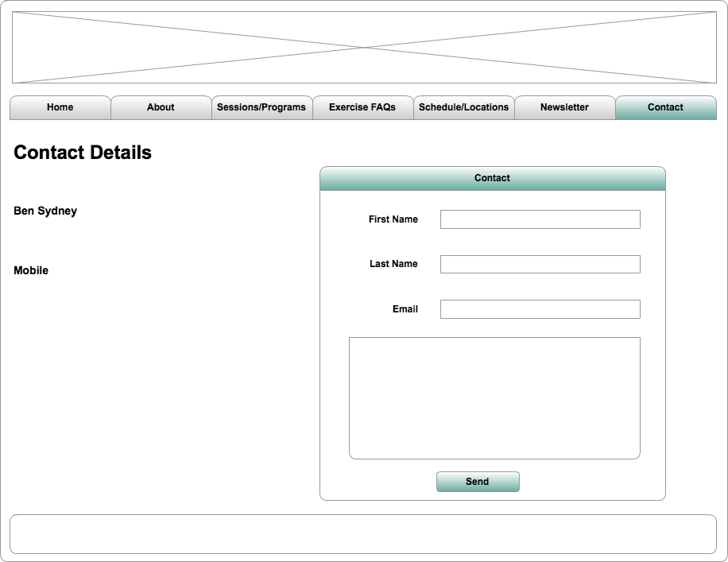
Task: Switch to the Schedule/Locations tab
Action: (463, 107)
